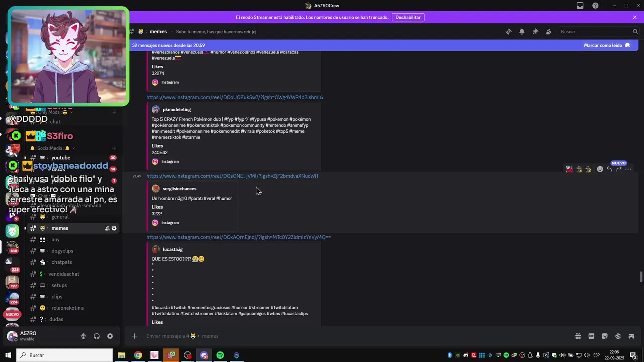Click the sergiisinchances author name
The width and height of the screenshot is (644, 362).
tap(179, 189)
